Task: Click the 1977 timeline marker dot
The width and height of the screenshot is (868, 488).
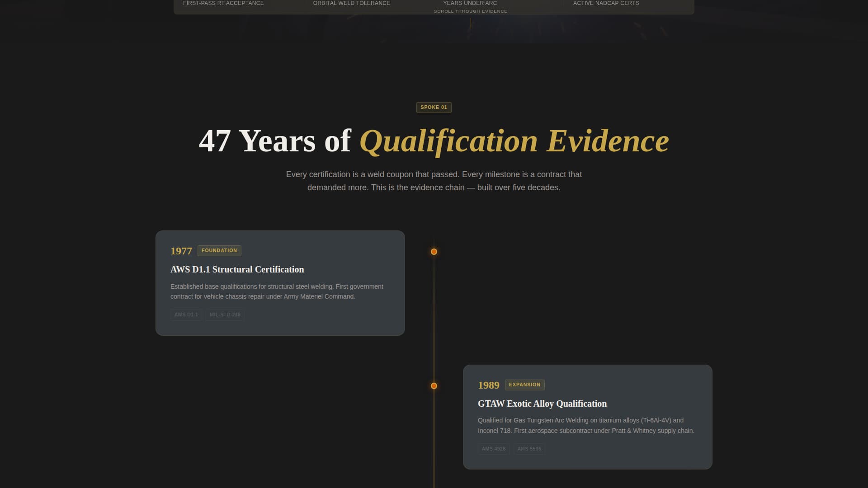Action: click(434, 252)
